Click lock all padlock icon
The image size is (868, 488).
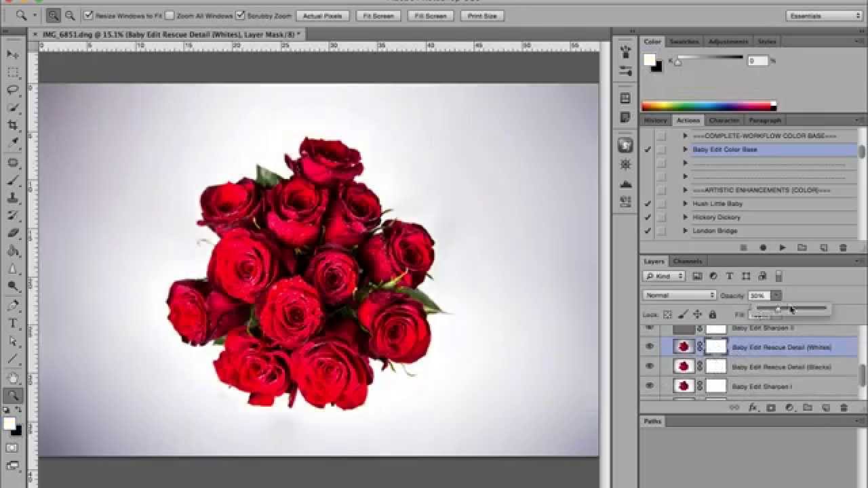712,314
